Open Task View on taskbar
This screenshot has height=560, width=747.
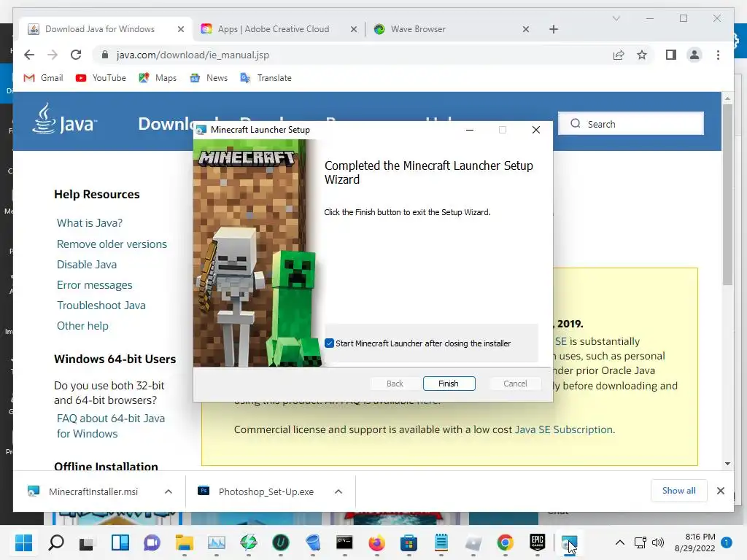click(x=87, y=542)
